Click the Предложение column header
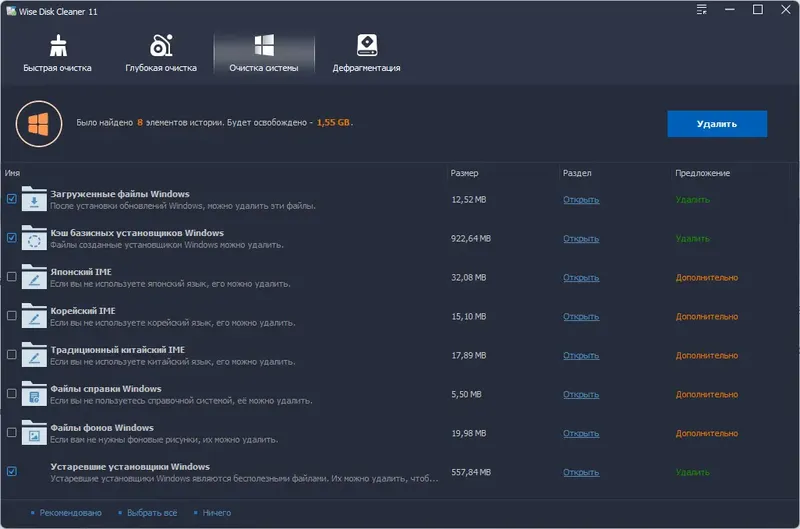Screen dimensions: 800x529 703,173
